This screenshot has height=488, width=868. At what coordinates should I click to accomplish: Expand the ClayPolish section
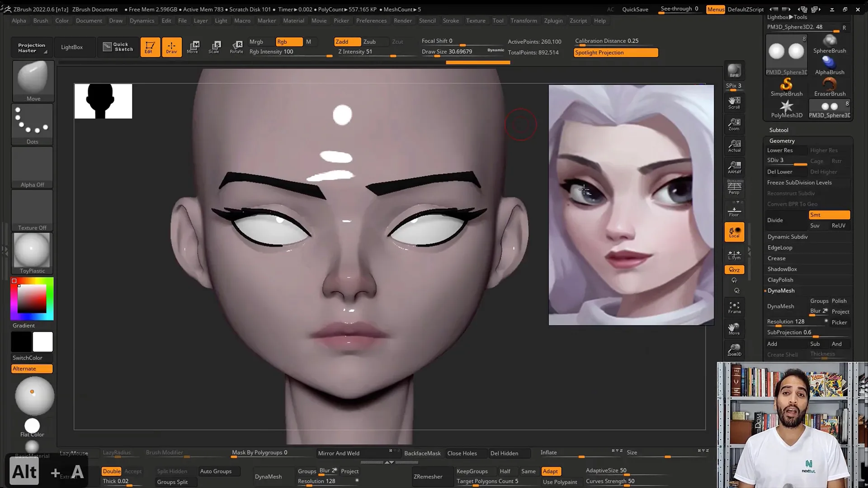tap(780, 280)
